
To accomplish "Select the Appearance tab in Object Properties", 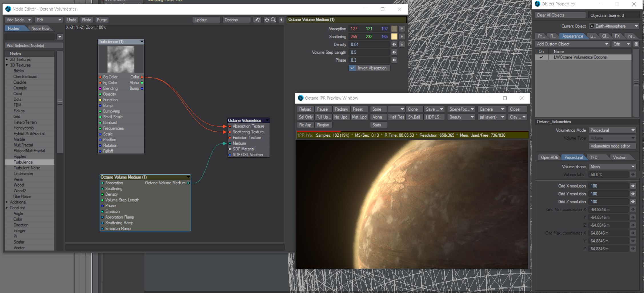I will pyautogui.click(x=573, y=36).
